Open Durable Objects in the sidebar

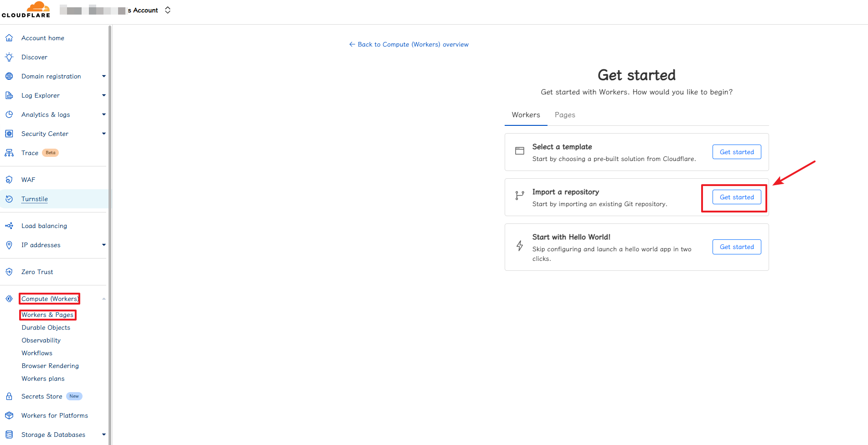click(46, 327)
